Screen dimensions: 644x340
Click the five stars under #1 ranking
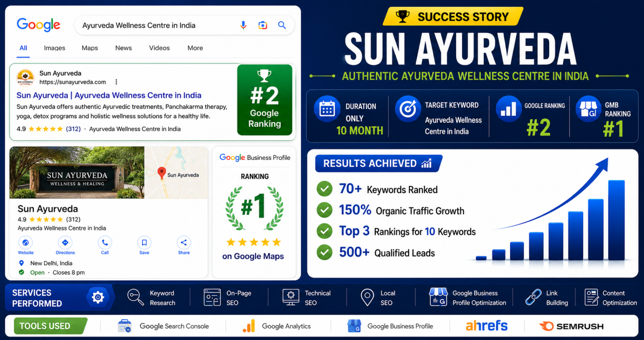254,242
